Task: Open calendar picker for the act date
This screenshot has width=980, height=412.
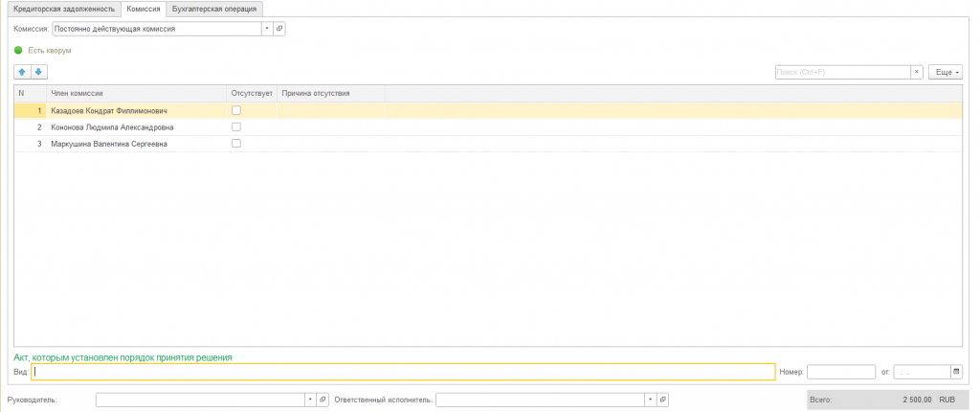Action: click(956, 372)
